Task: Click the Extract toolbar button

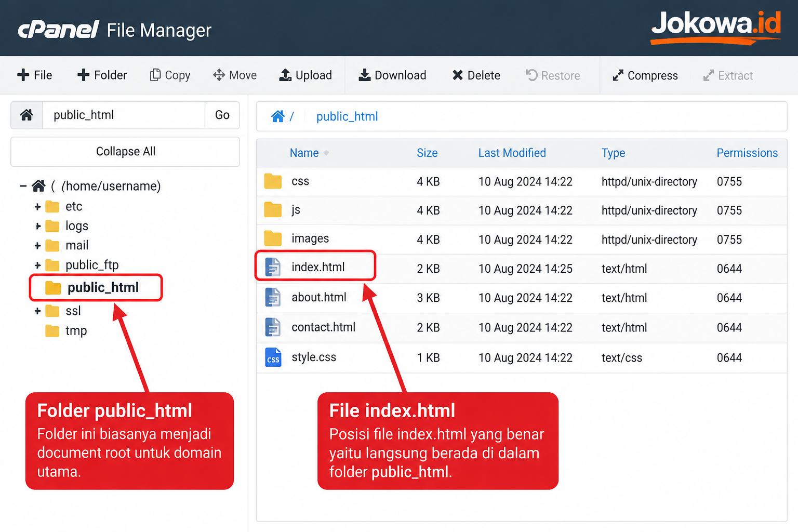Action: pyautogui.click(x=728, y=75)
